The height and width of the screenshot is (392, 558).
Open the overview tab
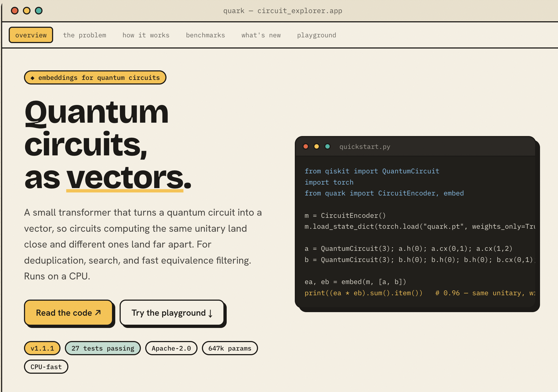point(31,35)
